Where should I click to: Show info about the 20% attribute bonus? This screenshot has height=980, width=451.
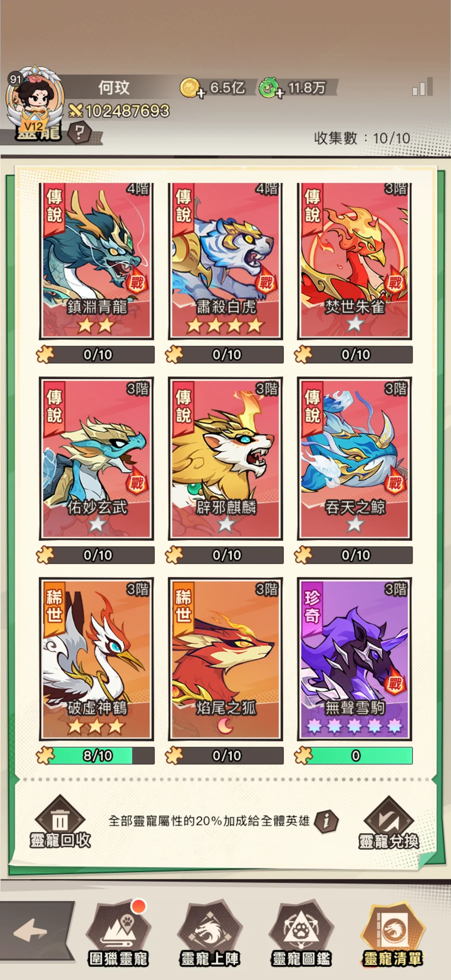pyautogui.click(x=326, y=821)
